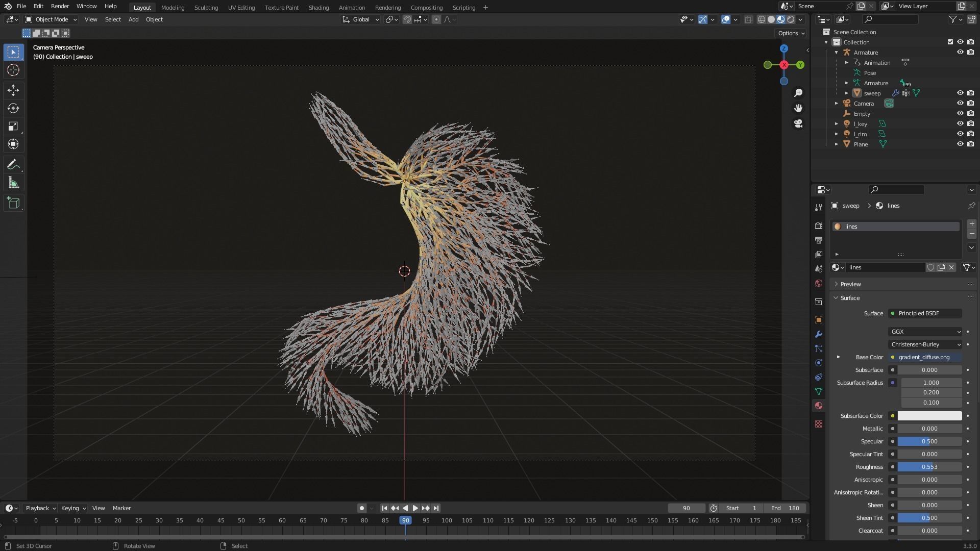The height and width of the screenshot is (551, 980).
Task: Adjust the Roughness slider
Action: (x=929, y=467)
